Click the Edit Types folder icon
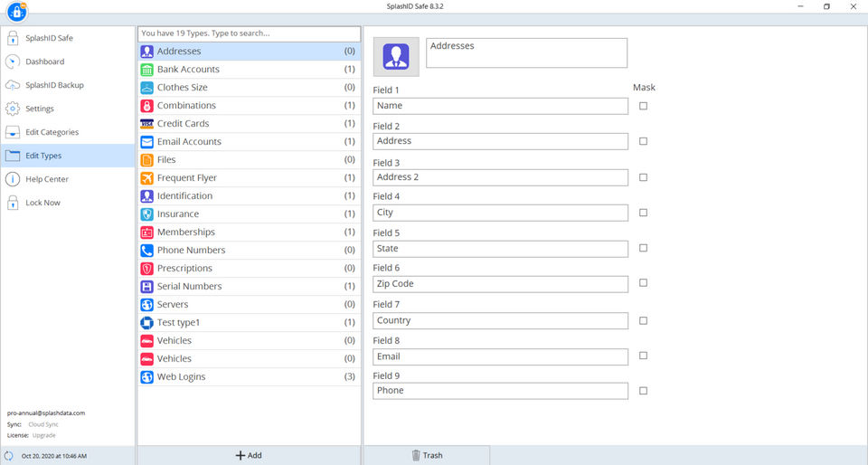 click(x=12, y=156)
